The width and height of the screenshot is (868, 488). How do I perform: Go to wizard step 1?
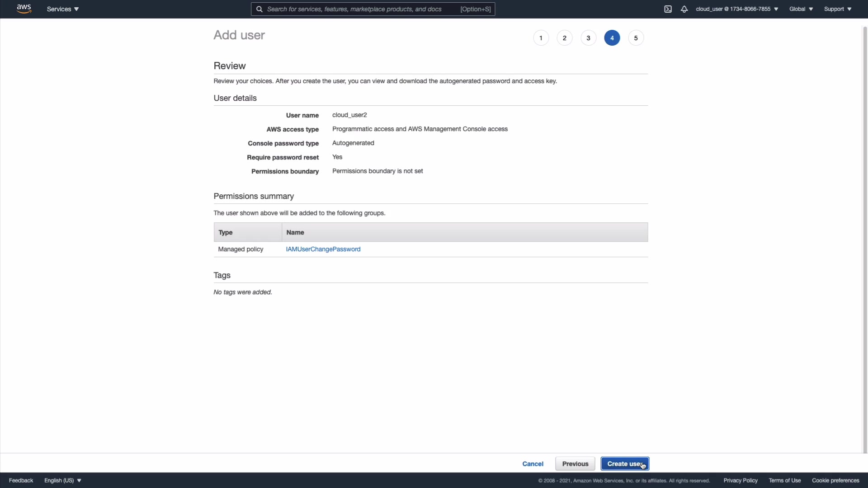point(541,38)
